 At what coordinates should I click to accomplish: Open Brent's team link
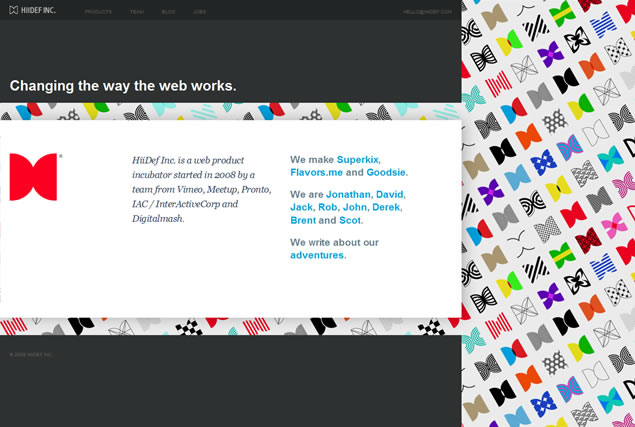(x=303, y=220)
